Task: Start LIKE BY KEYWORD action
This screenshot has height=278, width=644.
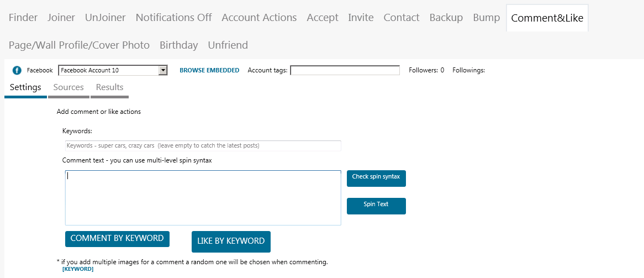Action: click(x=231, y=242)
